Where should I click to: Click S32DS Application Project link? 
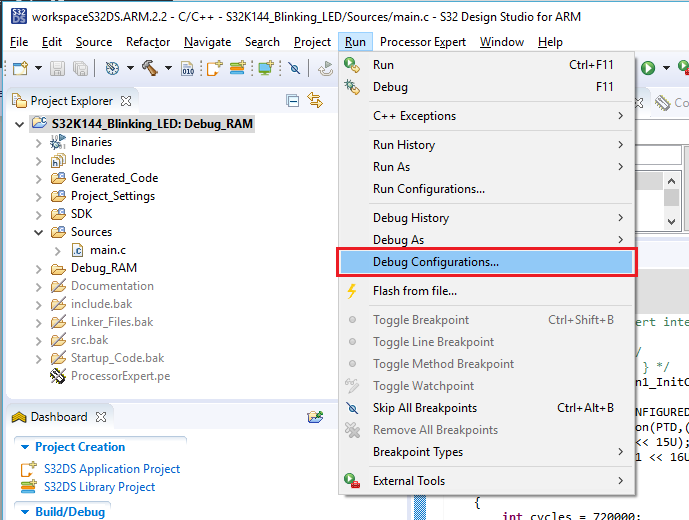[112, 469]
